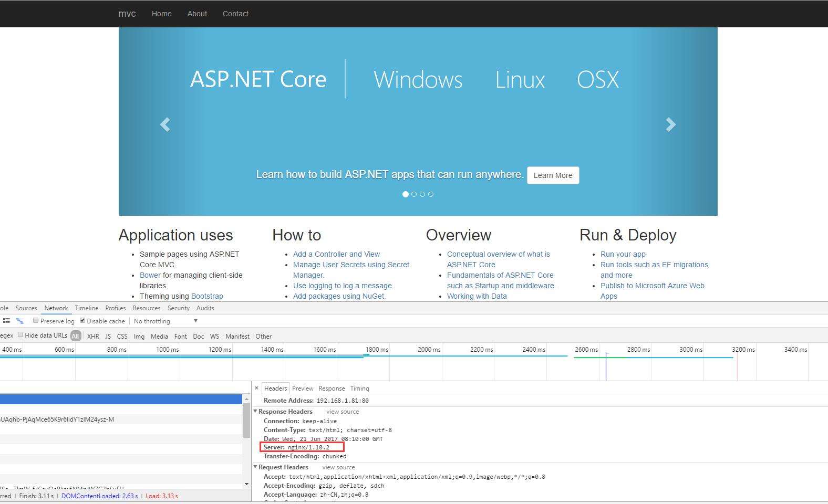828x504 pixels.
Task: Open the About page link
Action: 197,14
